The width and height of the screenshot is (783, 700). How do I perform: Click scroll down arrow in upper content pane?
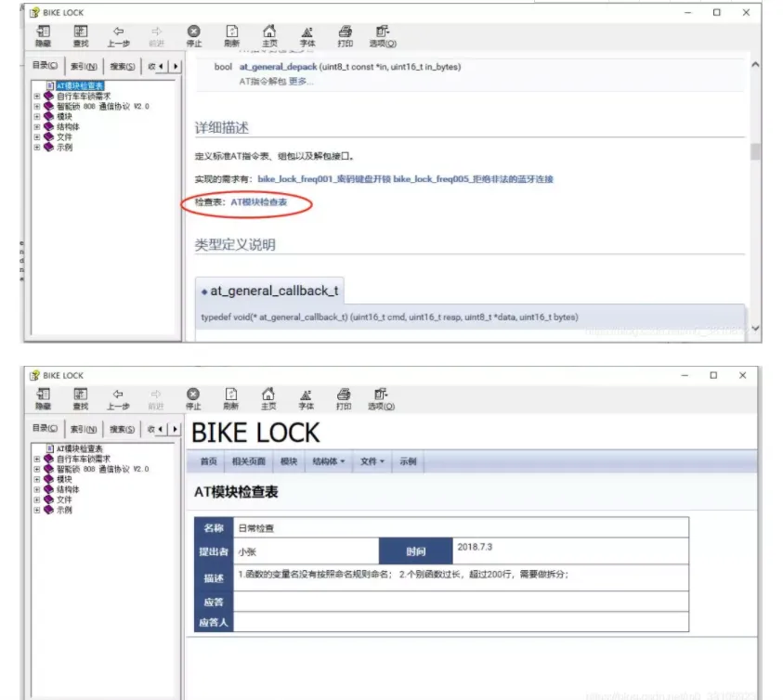(x=755, y=328)
